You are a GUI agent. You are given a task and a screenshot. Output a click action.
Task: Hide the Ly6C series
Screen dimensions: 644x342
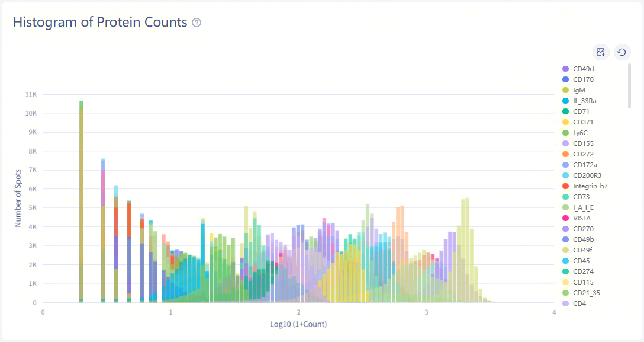[x=580, y=133]
